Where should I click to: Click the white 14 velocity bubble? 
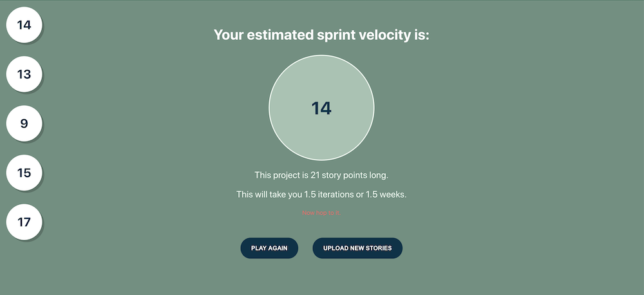click(x=24, y=25)
